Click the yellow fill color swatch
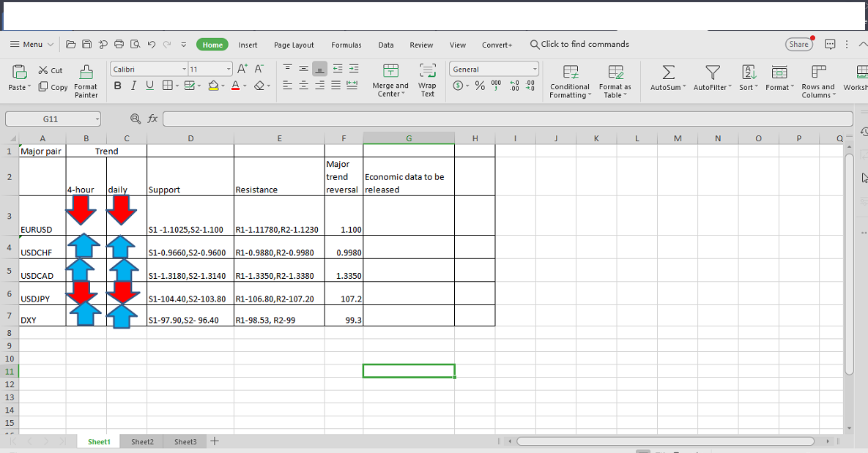Screen dimensions: 868x453 pyautogui.click(x=213, y=86)
